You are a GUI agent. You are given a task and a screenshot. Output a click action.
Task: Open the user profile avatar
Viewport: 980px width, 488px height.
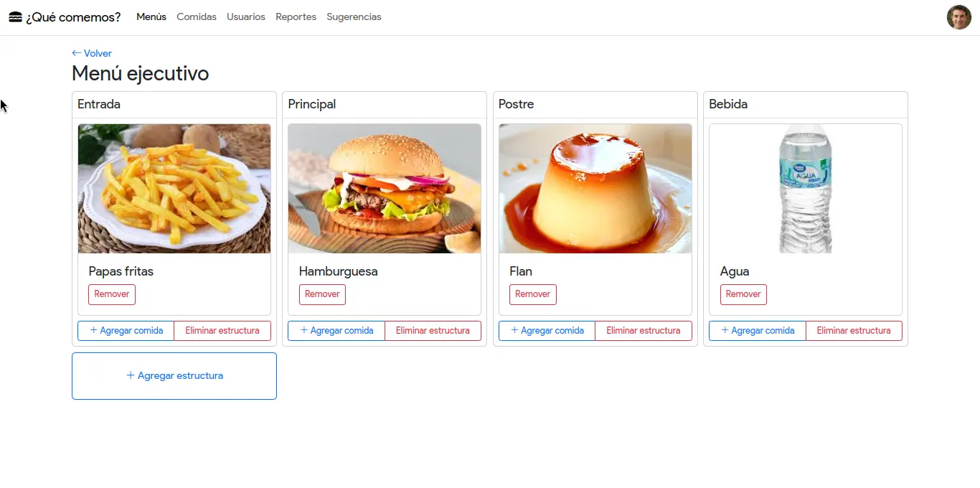958,17
